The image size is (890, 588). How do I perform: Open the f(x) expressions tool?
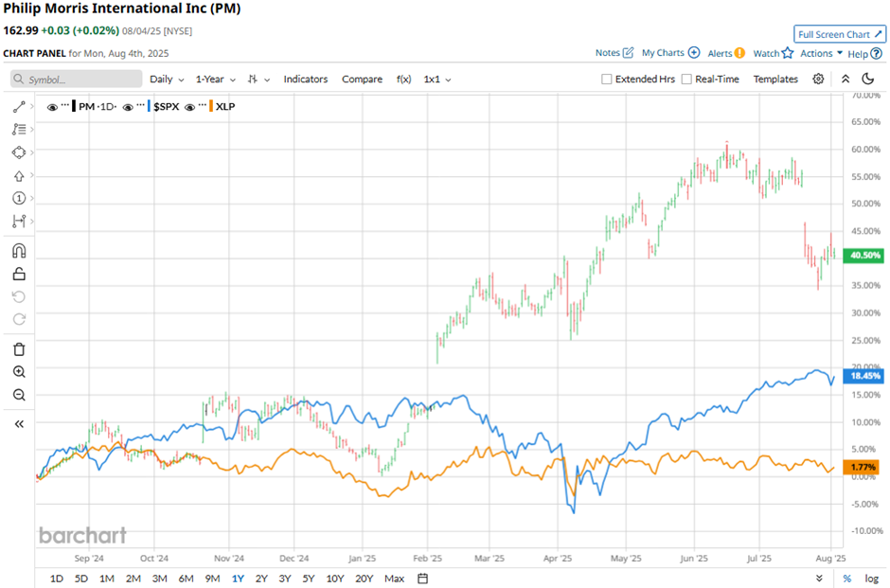[403, 79]
